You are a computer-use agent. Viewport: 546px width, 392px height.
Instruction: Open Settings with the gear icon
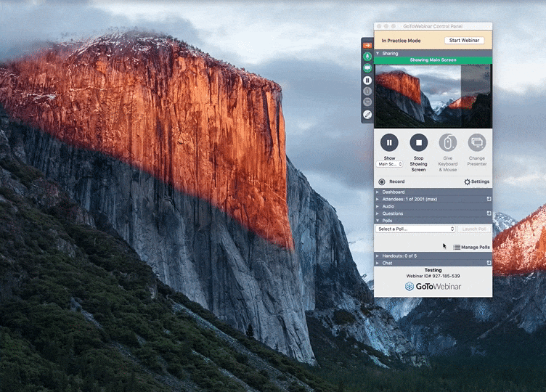pos(468,181)
